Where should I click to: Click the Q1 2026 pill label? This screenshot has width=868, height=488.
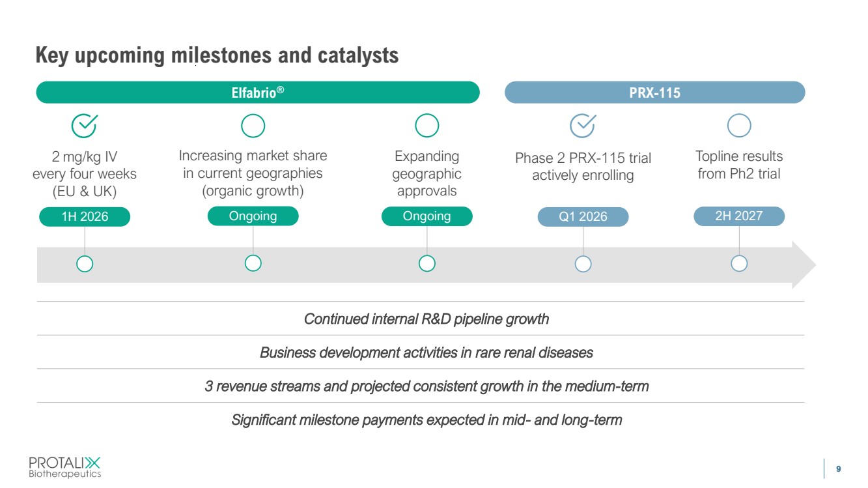point(583,216)
